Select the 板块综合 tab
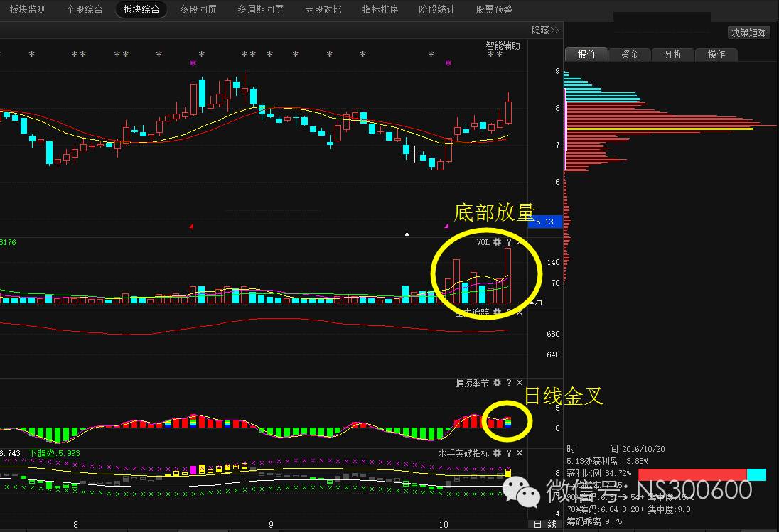Image resolution: width=779 pixels, height=532 pixels. click(141, 9)
